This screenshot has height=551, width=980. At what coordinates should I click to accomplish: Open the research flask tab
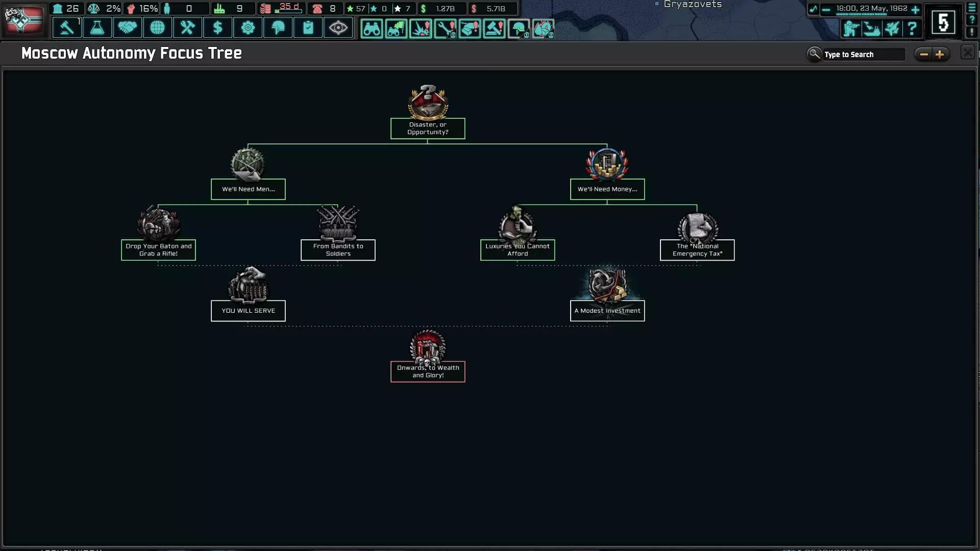click(x=97, y=28)
